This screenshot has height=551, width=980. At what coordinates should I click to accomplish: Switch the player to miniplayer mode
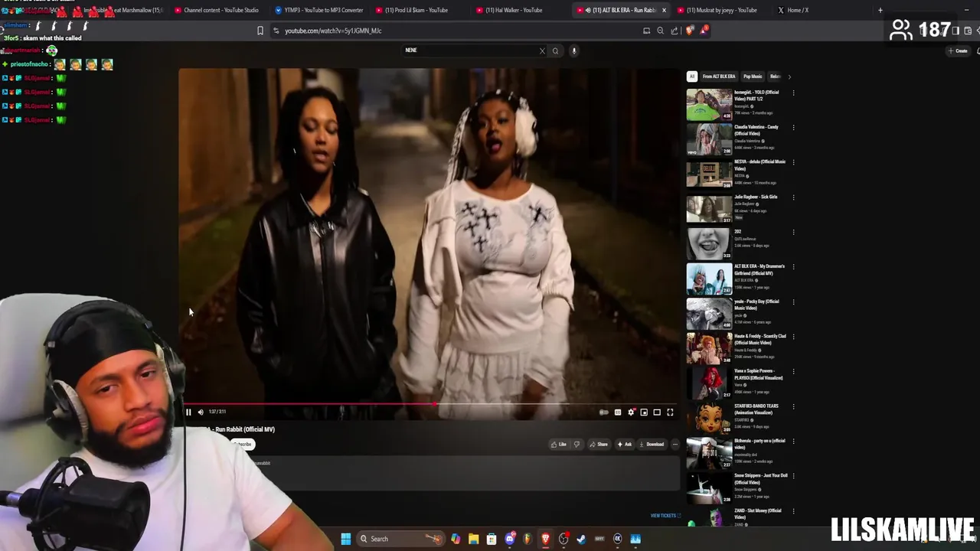click(644, 412)
